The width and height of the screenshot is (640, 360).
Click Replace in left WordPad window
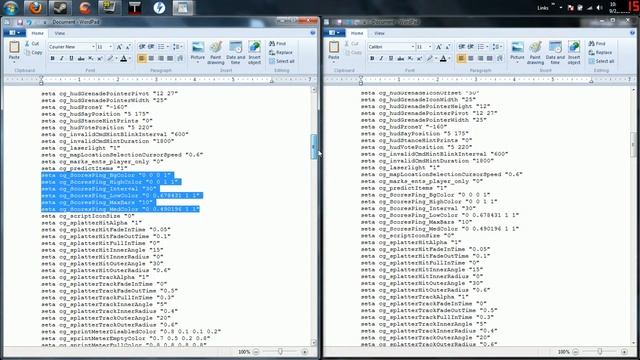pos(281,52)
